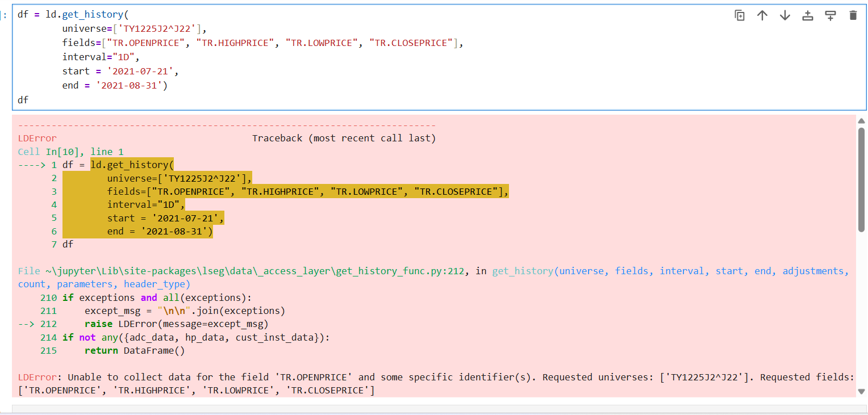Screen dimensions: 868x415
Task: Click the 'Unable to collect data' error message
Action: (436, 384)
